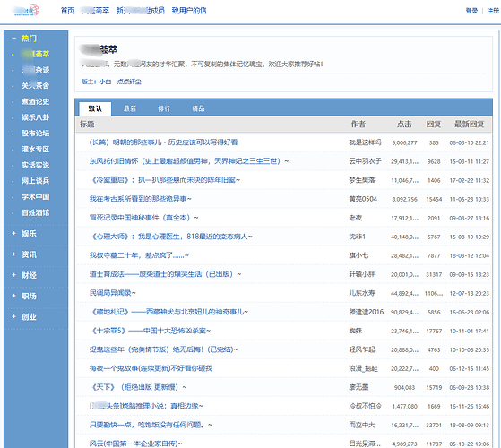The image size is (501, 448).
Task: Click author 旗小七
Action: point(358,255)
